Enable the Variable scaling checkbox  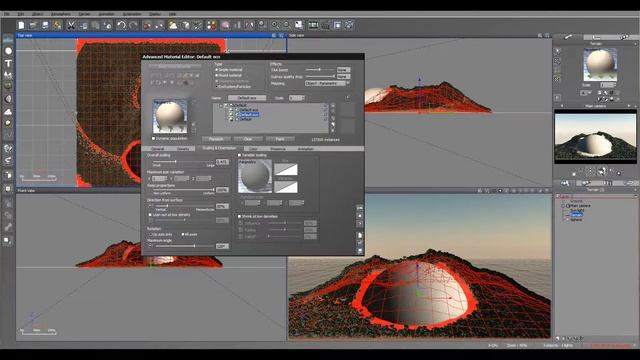click(x=240, y=155)
